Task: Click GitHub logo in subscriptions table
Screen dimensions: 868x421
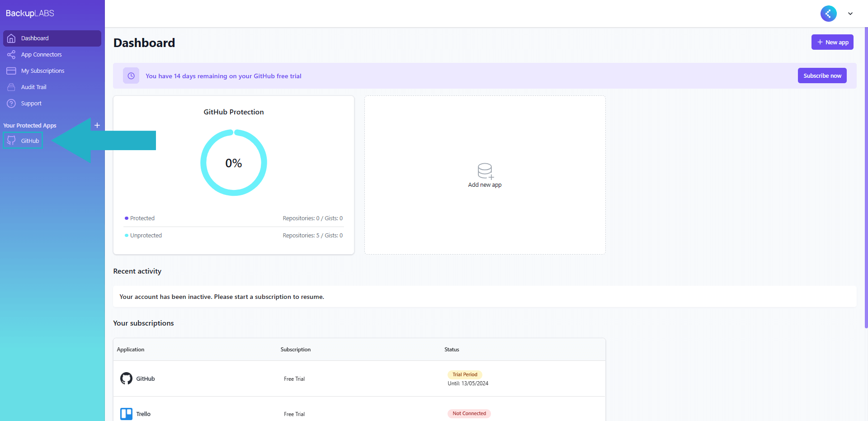Action: click(126, 378)
